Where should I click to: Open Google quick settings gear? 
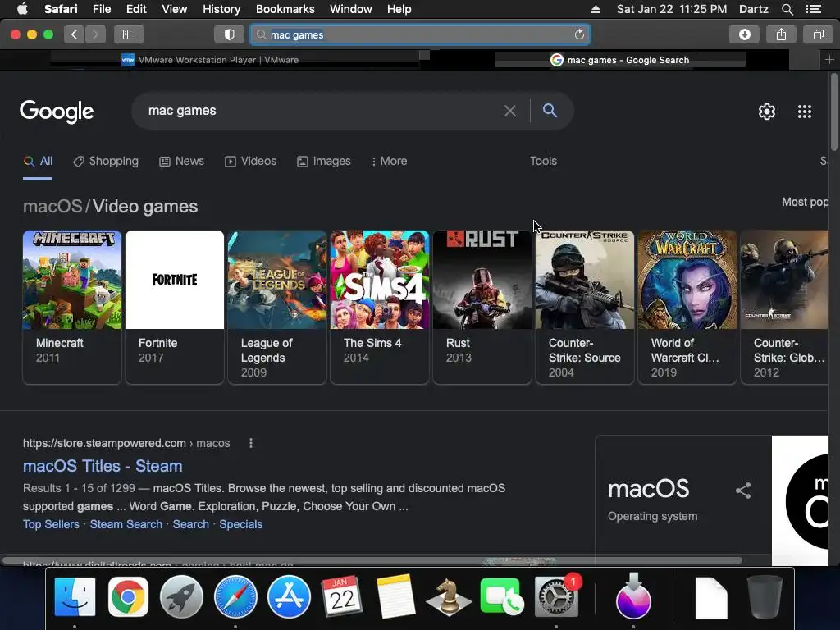coord(767,112)
